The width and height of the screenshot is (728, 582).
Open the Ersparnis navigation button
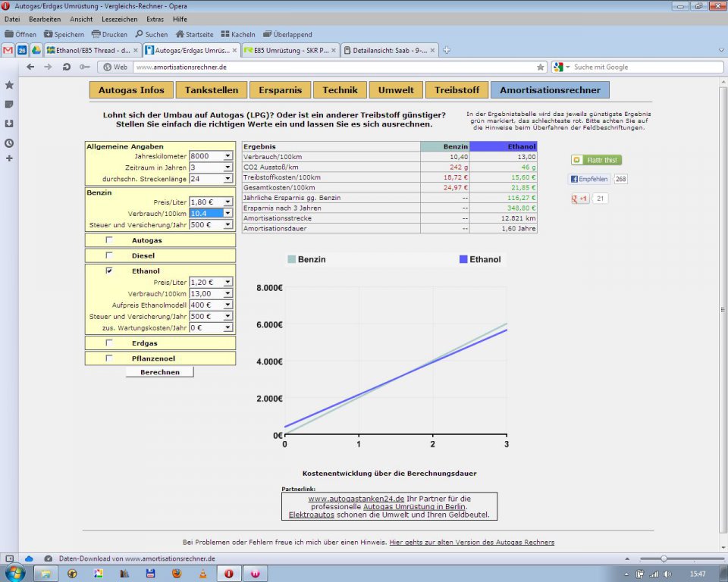tap(280, 90)
